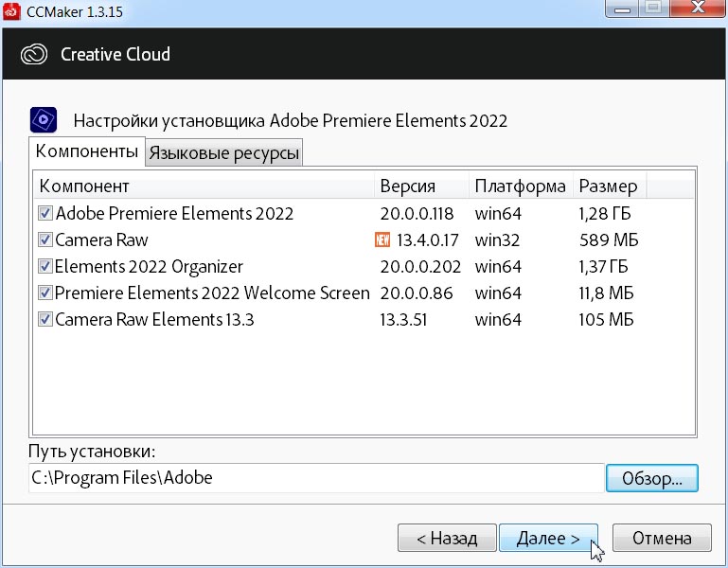Click size value 11,8 МБ

(x=607, y=293)
